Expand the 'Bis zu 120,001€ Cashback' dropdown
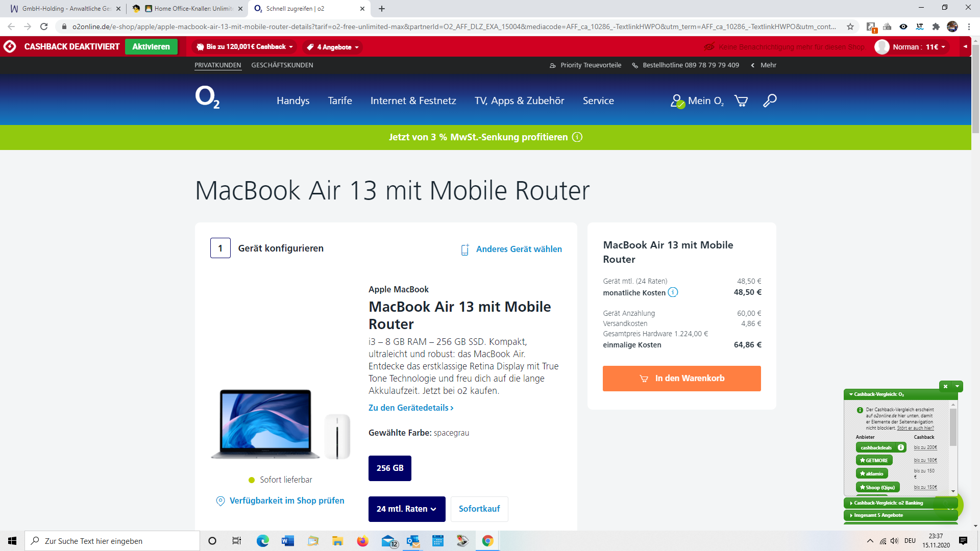This screenshot has height=551, width=980. click(x=245, y=47)
